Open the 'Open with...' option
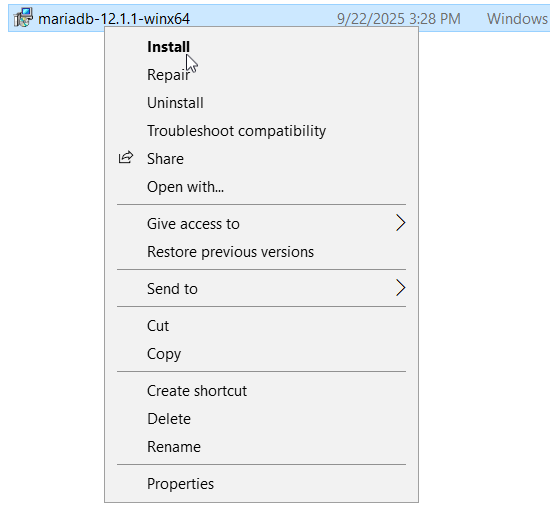550x515 pixels. coord(185,187)
